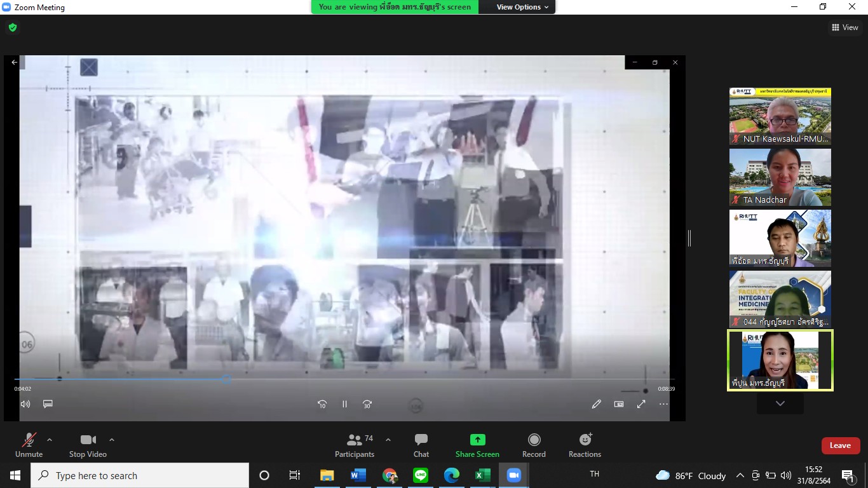This screenshot has height=488, width=868.
Task: Start recording with the Record button
Action: pyautogui.click(x=534, y=445)
